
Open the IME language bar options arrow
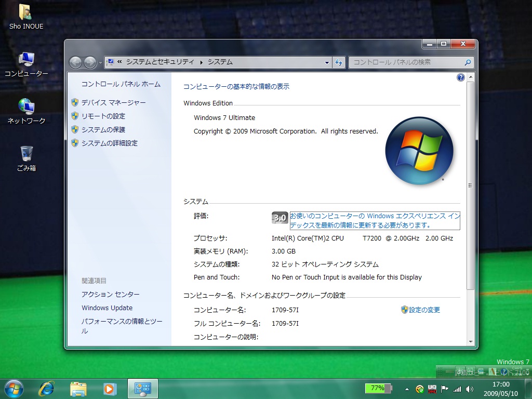[x=527, y=372]
